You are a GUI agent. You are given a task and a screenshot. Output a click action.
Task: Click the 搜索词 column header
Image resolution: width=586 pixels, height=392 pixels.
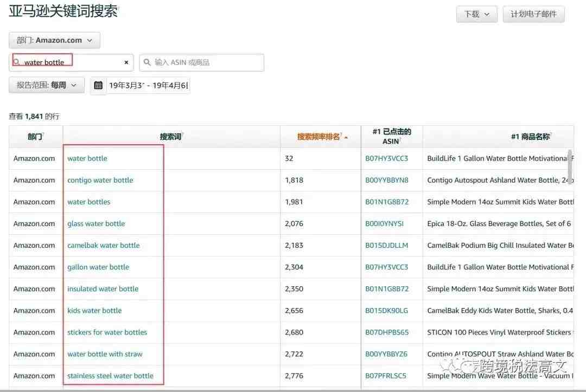click(x=171, y=137)
